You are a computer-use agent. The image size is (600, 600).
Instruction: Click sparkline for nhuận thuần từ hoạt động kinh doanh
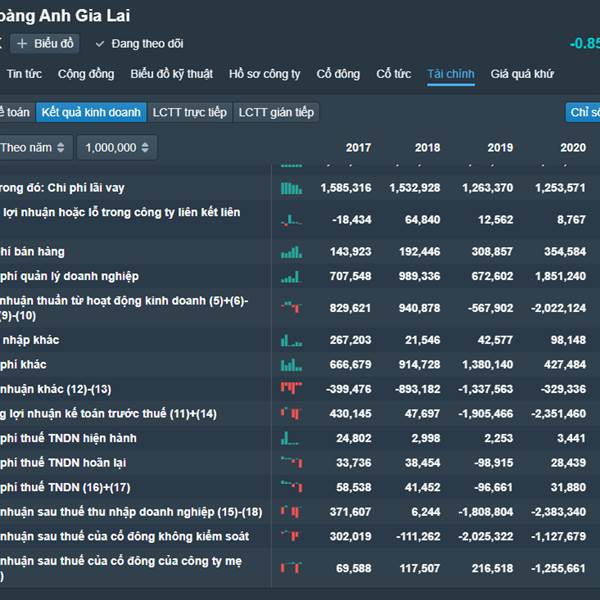tap(292, 307)
